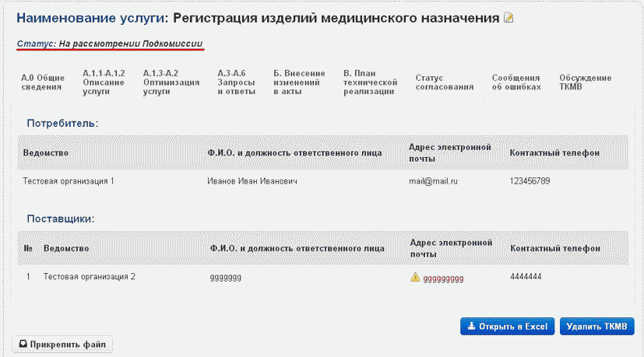Go to А.3-А.6 Запросы и ответы tab
644x357 pixels.
pyautogui.click(x=237, y=82)
